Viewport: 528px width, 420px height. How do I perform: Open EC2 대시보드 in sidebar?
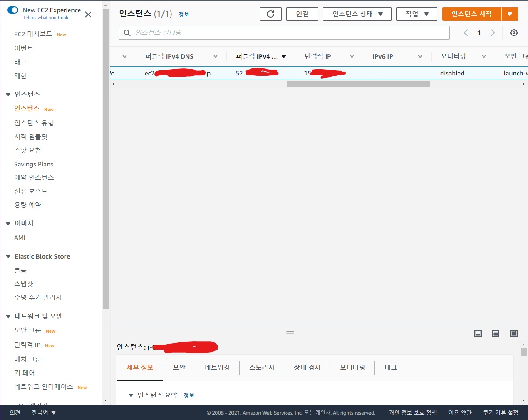tap(33, 35)
